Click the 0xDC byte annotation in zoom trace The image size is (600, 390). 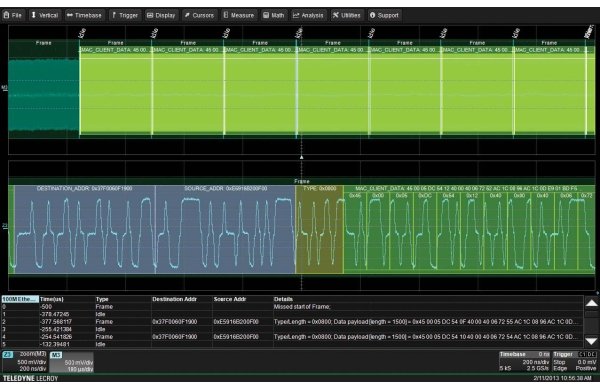[425, 195]
